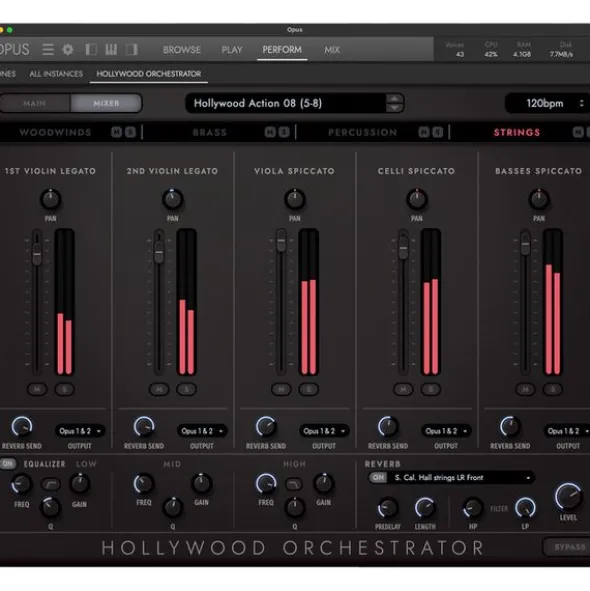Image resolution: width=590 pixels, height=591 pixels.
Task: Click the reverb PREDELAY knob
Action: (x=388, y=508)
